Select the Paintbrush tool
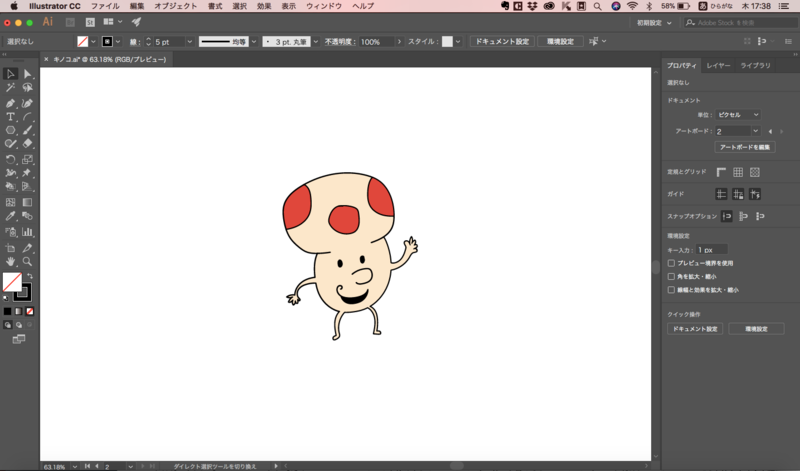This screenshot has width=800, height=471. click(28, 130)
